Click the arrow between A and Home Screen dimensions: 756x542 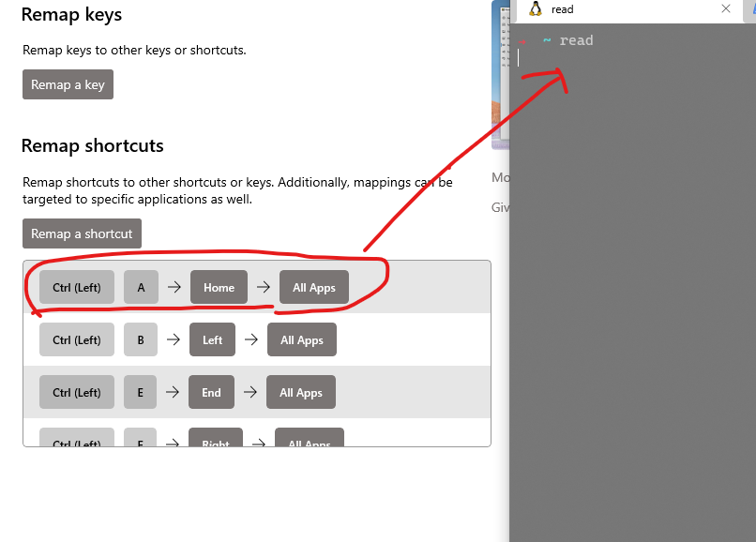174,287
